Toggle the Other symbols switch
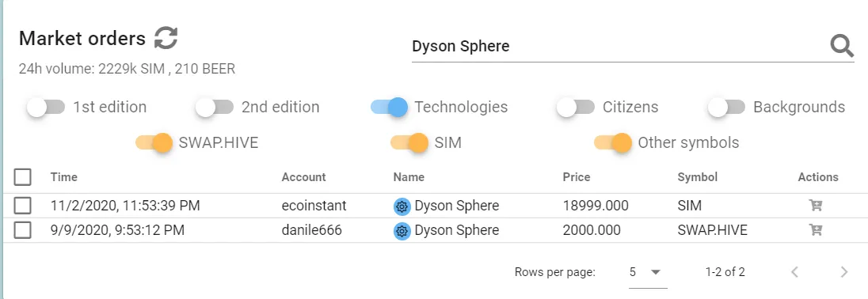The image size is (868, 299). click(x=613, y=143)
